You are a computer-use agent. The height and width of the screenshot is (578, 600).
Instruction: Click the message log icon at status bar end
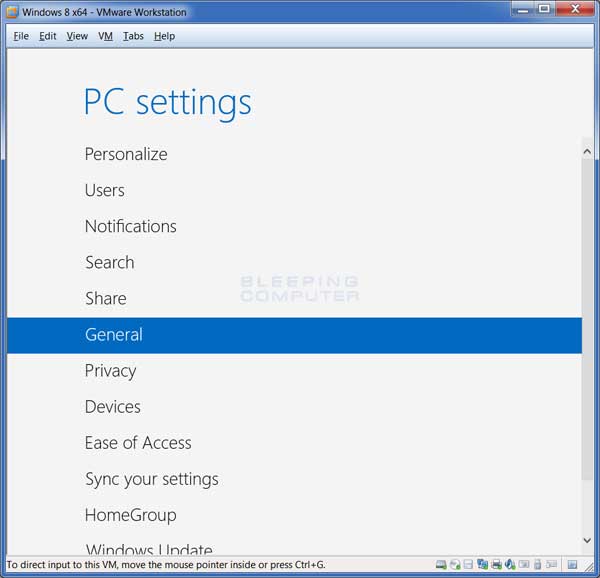tap(572, 564)
